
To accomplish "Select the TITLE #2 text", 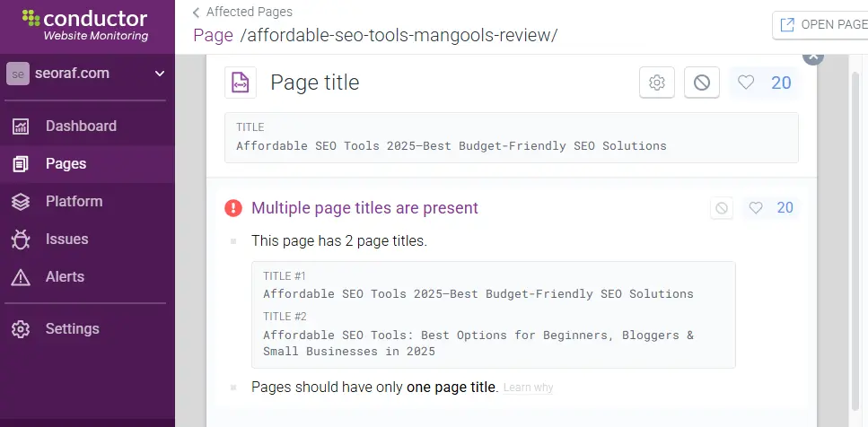I will (478, 343).
